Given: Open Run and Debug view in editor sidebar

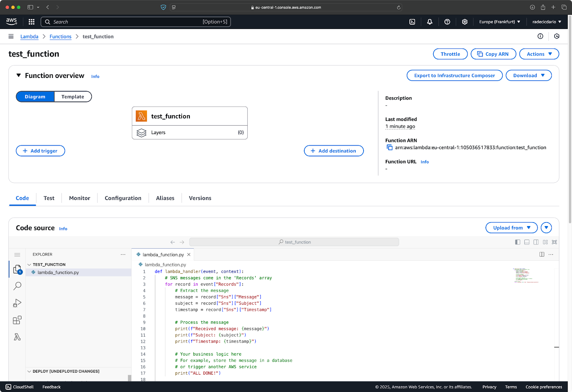Looking at the screenshot, I should [x=17, y=303].
